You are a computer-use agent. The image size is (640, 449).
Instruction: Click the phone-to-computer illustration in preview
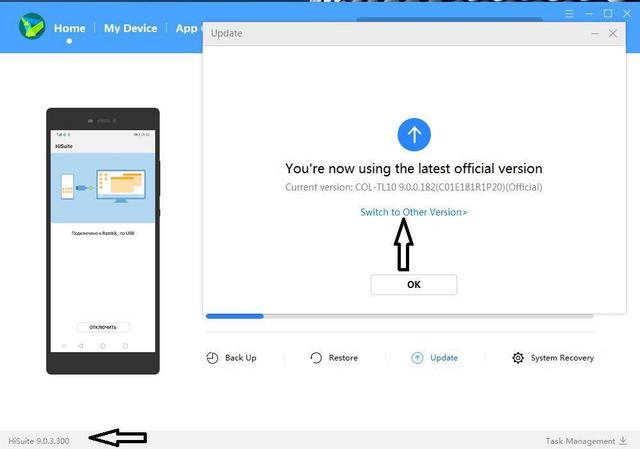click(x=103, y=187)
